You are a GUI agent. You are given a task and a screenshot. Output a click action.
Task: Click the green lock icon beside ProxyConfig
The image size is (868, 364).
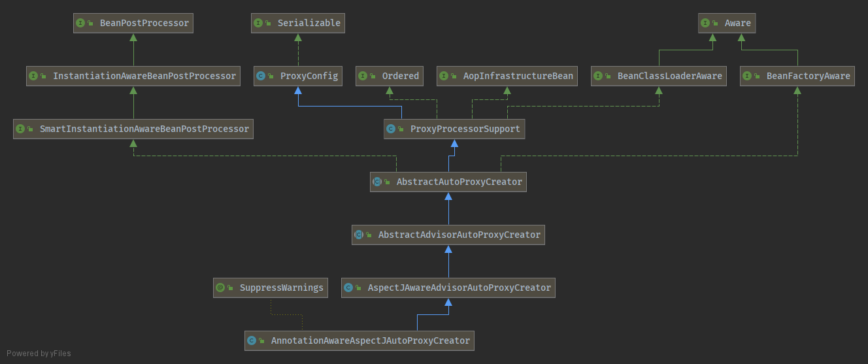[272, 76]
